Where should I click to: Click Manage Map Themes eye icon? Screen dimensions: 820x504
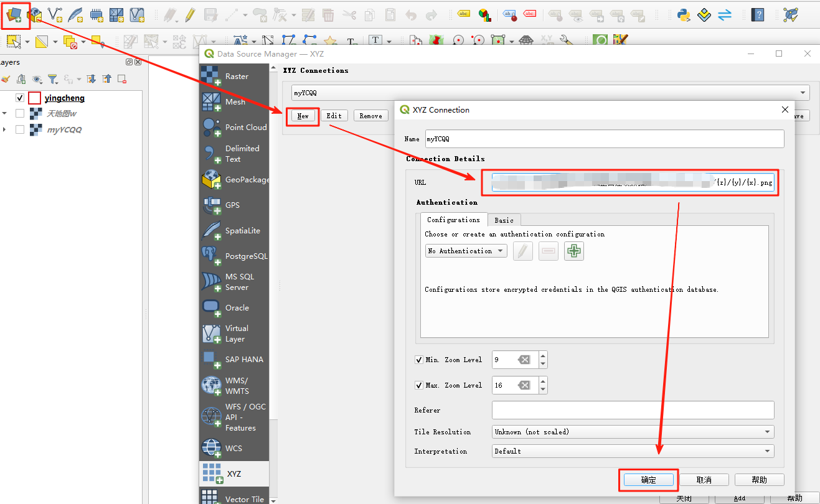pos(37,79)
